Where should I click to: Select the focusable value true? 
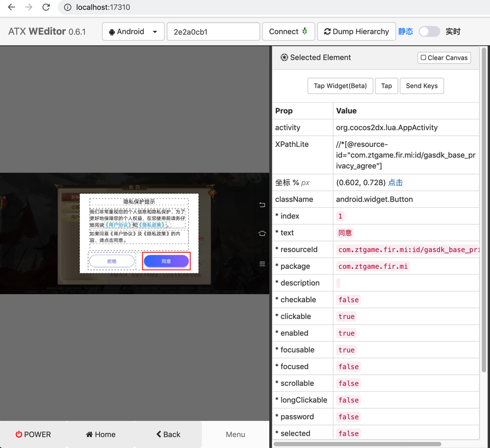346,350
